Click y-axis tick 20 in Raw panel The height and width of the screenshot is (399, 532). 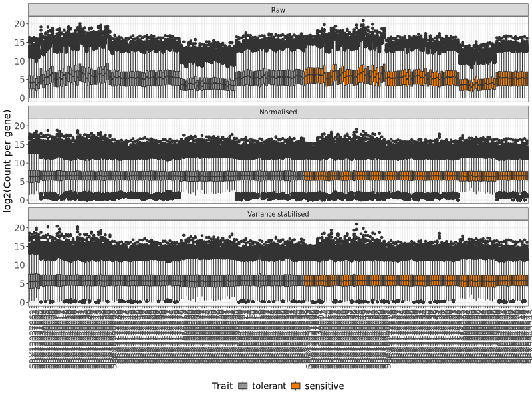19,23
